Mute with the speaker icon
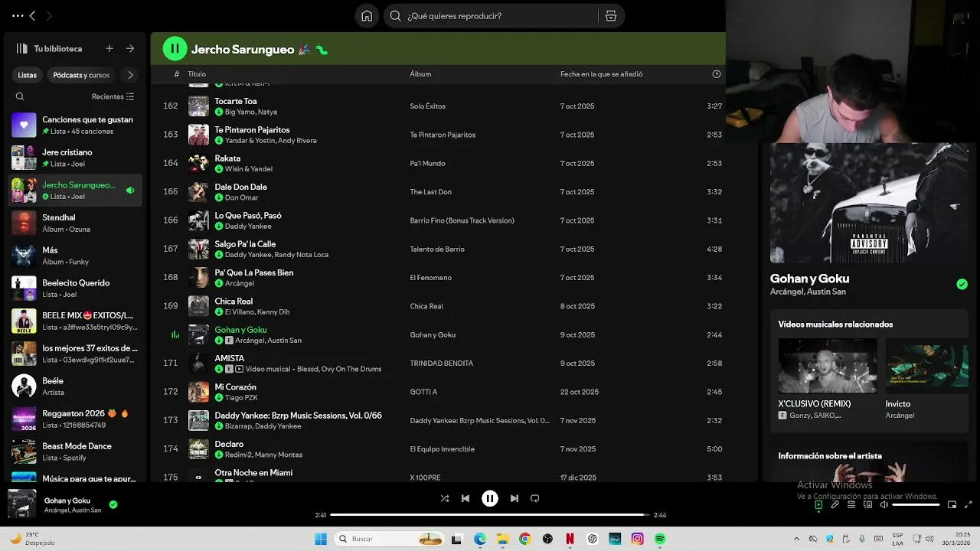 [884, 504]
